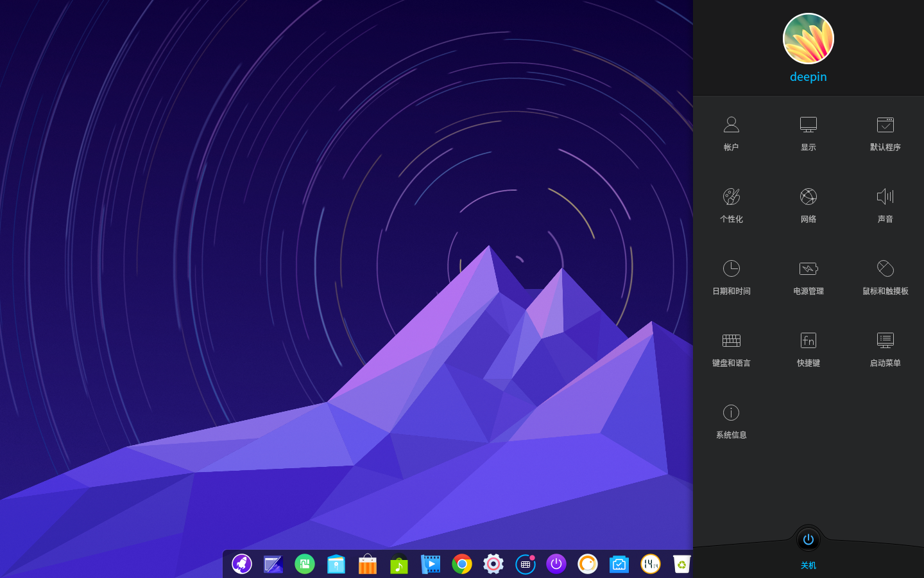This screenshot has height=578, width=924.
Task: Launch Deepin Movie player from the dock
Action: coord(431,564)
